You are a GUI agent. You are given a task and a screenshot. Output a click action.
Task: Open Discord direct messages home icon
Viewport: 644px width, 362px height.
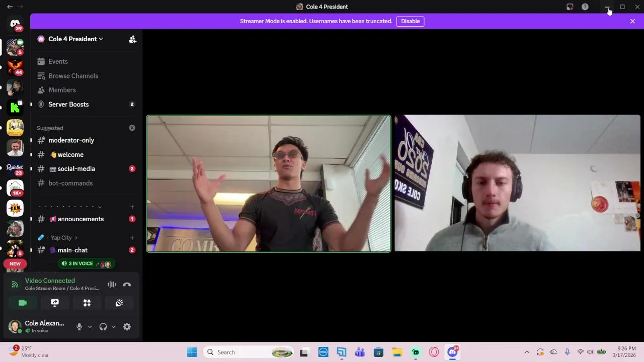point(15,24)
